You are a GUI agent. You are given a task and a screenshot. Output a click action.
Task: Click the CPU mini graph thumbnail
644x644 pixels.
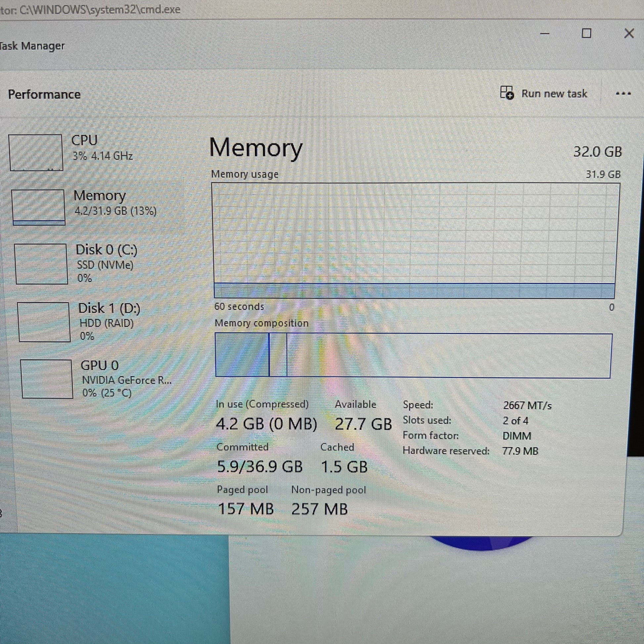tap(36, 152)
